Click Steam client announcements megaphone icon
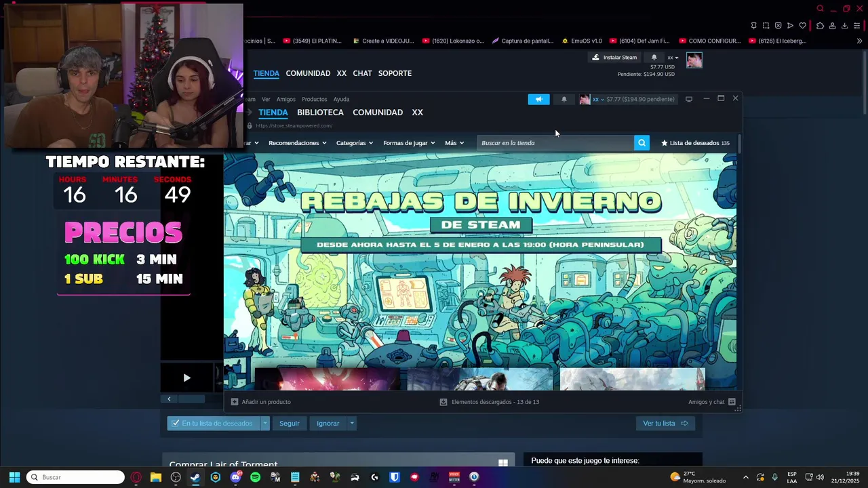This screenshot has height=488, width=868. [538, 99]
